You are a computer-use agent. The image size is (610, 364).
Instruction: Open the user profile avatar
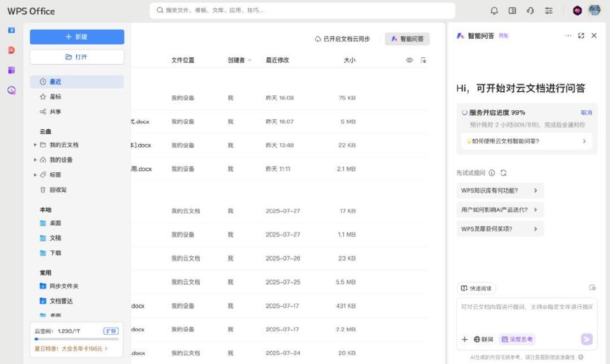tap(595, 10)
